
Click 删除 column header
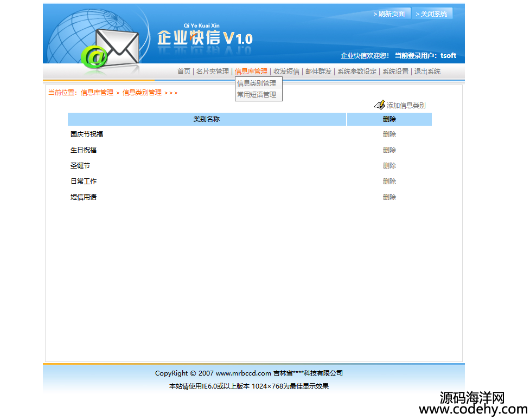(x=389, y=119)
